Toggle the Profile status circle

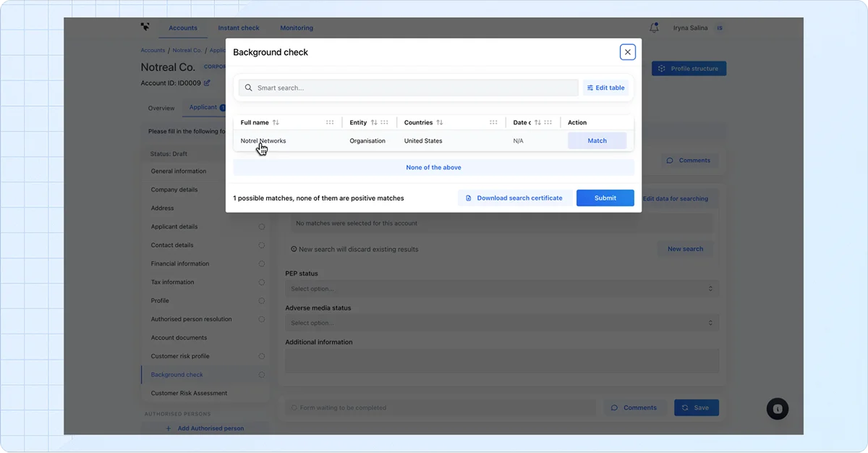point(262,300)
